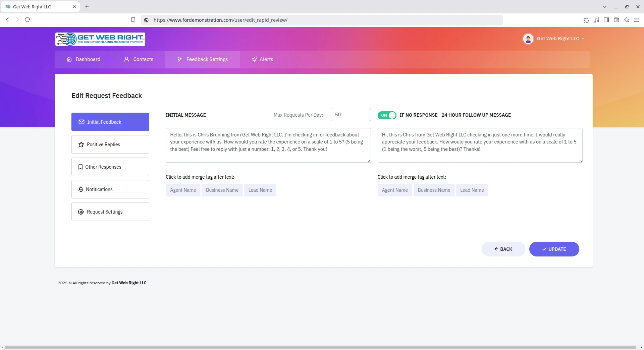
Task: Expand the Get Web Right LLC account menu
Action: click(560, 39)
